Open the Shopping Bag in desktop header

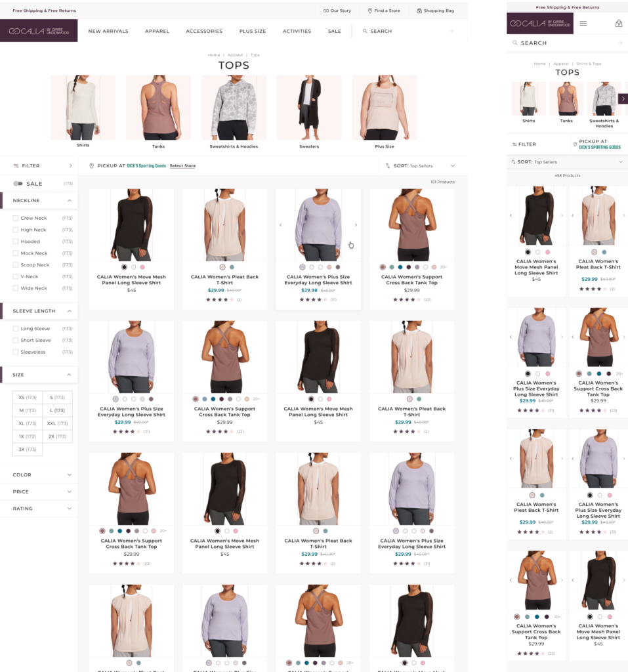(x=435, y=10)
